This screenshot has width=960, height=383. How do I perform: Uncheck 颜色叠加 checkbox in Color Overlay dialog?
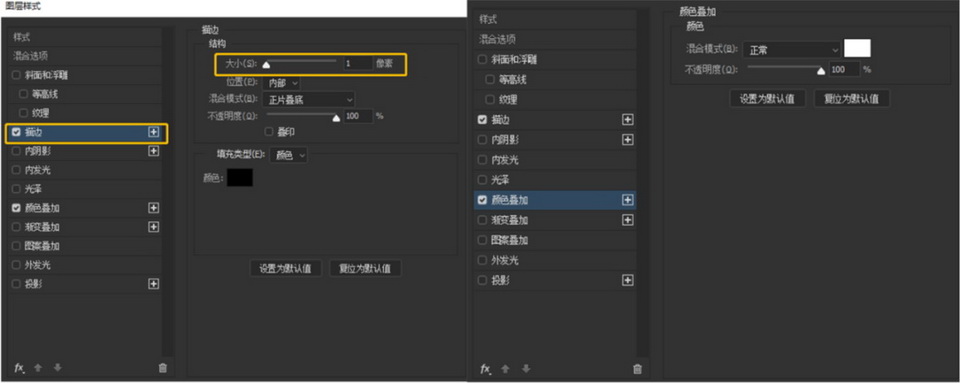click(482, 200)
